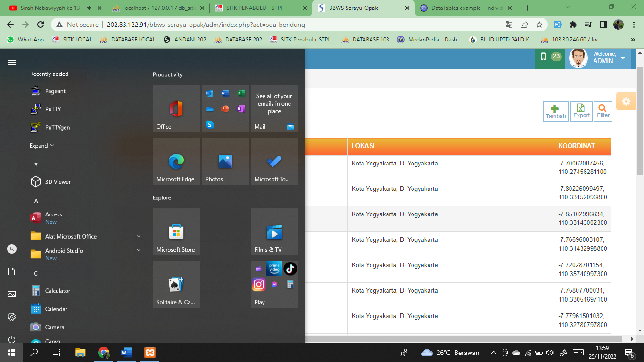The image size is (644, 362).
Task: Open the Films & TV tile
Action: tap(274, 232)
